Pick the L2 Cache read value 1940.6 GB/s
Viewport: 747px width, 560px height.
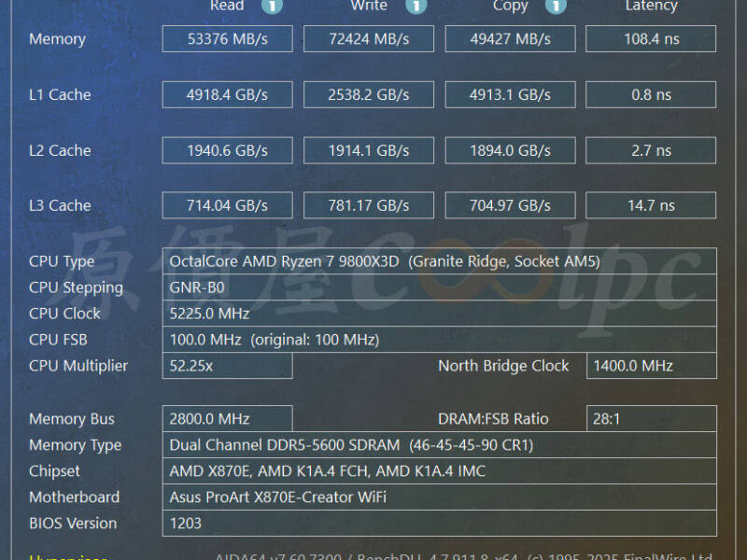click(227, 150)
